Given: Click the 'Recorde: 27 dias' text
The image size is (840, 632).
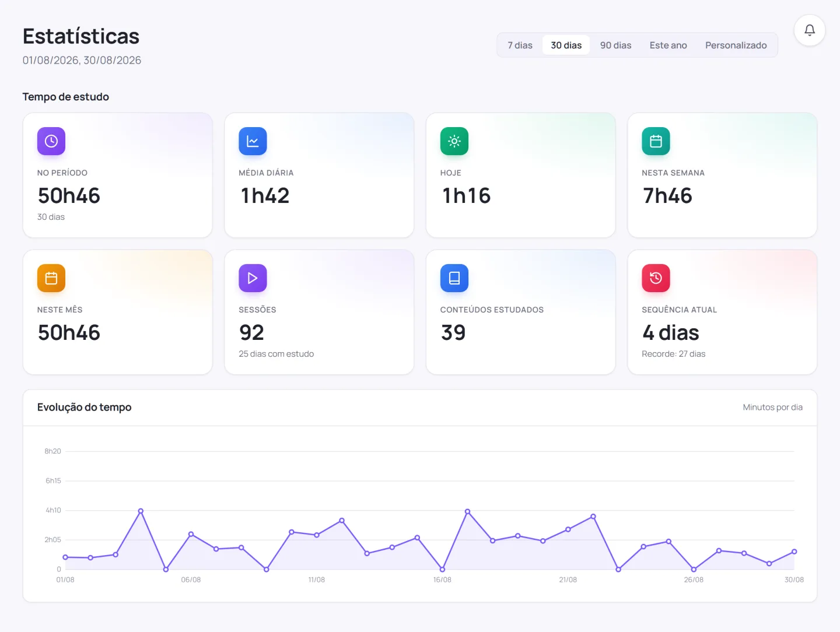Looking at the screenshot, I should coord(673,354).
